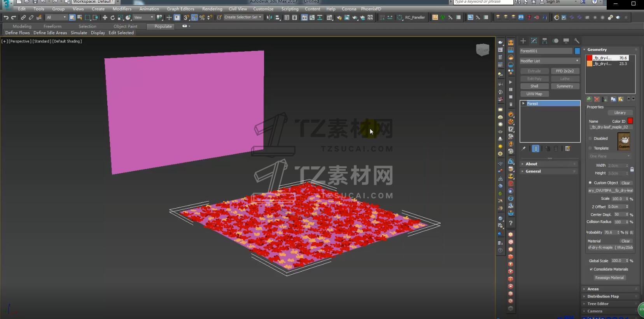Open the Modifier List dropdown

click(550, 61)
